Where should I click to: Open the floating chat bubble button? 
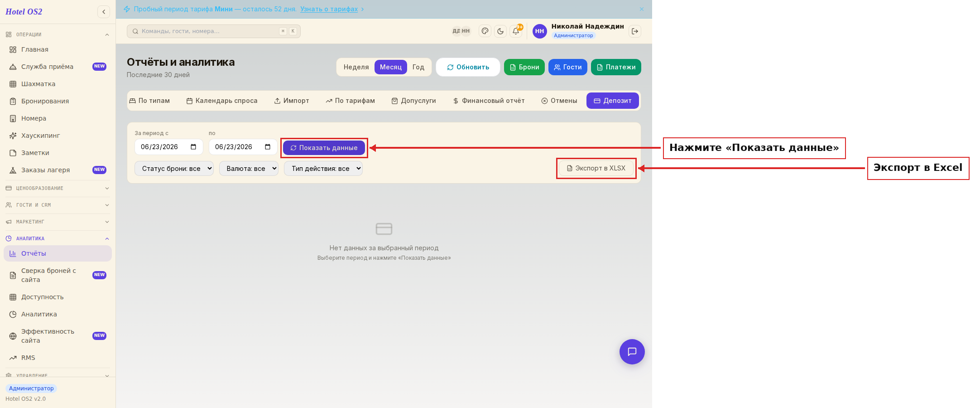click(x=632, y=352)
